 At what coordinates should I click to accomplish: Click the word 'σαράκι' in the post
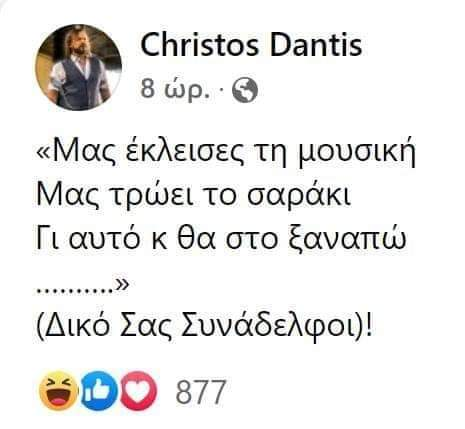coord(300,195)
